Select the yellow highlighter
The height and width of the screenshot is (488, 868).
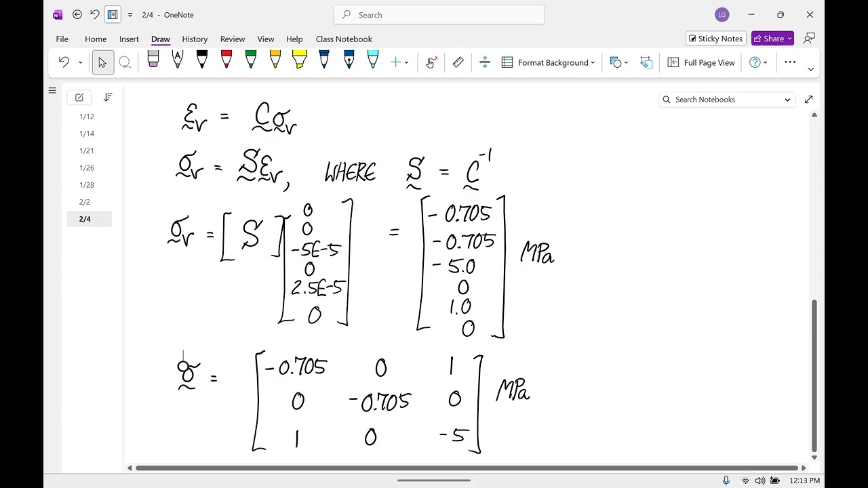click(300, 61)
